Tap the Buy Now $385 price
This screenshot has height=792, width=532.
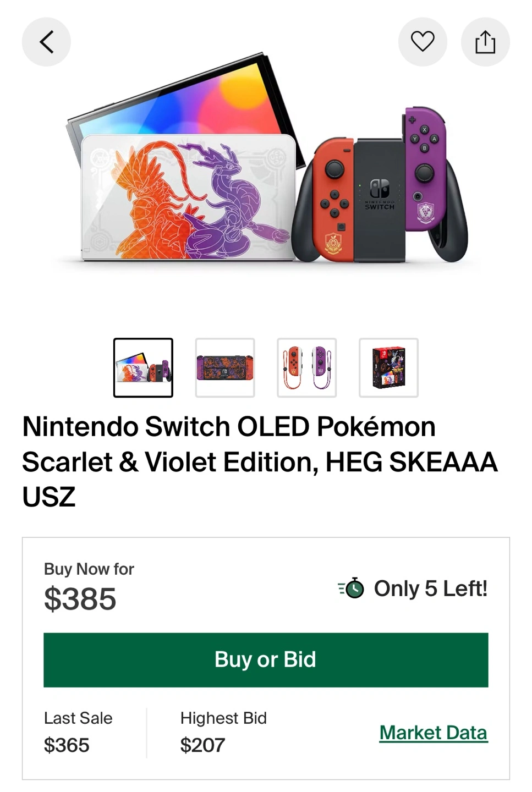pos(80,598)
